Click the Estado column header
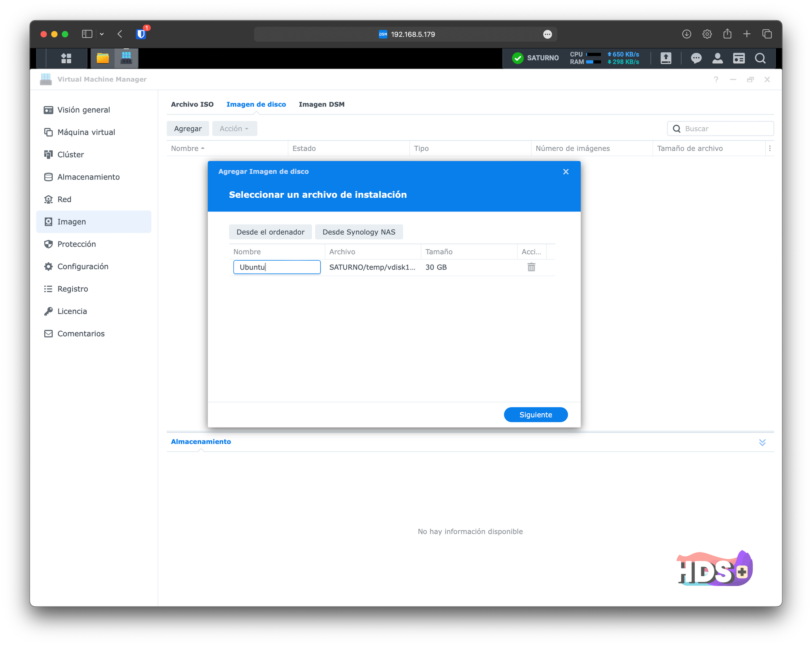The height and width of the screenshot is (646, 812). (349, 149)
